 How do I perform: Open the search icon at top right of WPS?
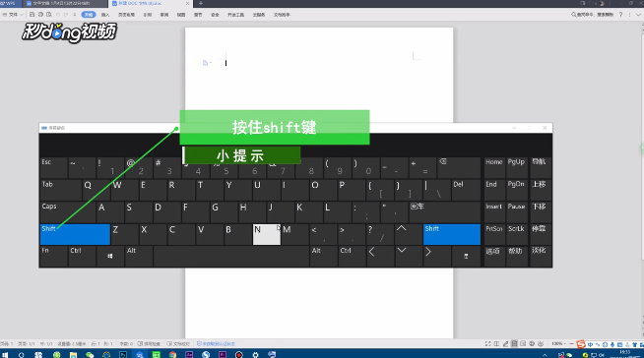point(573,15)
